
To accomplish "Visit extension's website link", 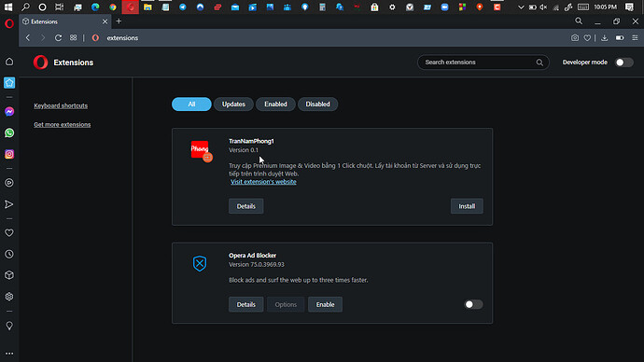I will click(x=263, y=182).
